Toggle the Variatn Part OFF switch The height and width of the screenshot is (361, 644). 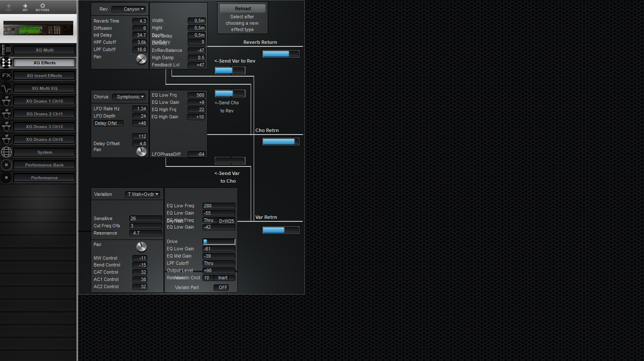[x=223, y=288]
